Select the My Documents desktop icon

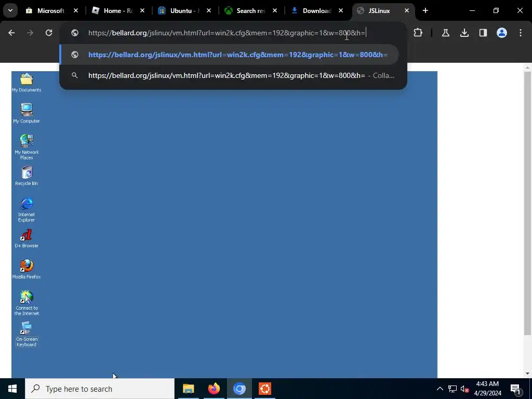26,83
